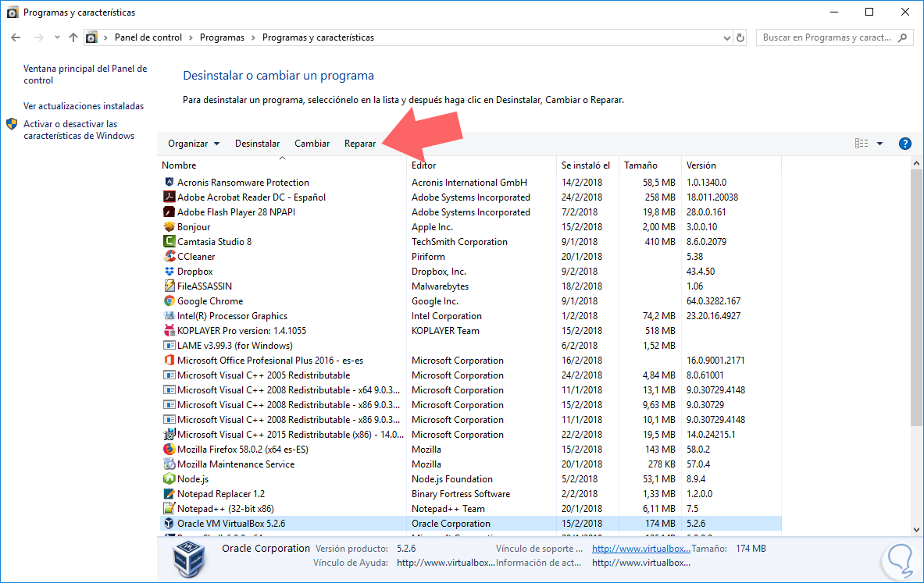Select Microsoft Visual C++ 2015 Redistributable row

pos(470,434)
